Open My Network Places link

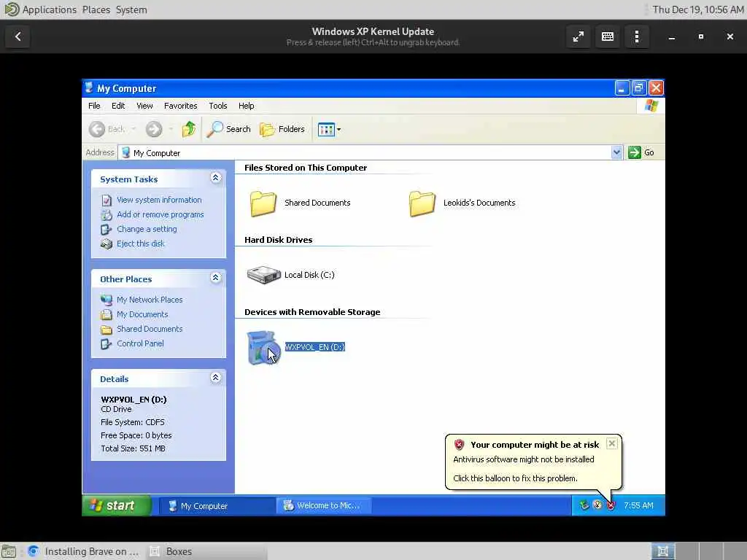point(150,300)
